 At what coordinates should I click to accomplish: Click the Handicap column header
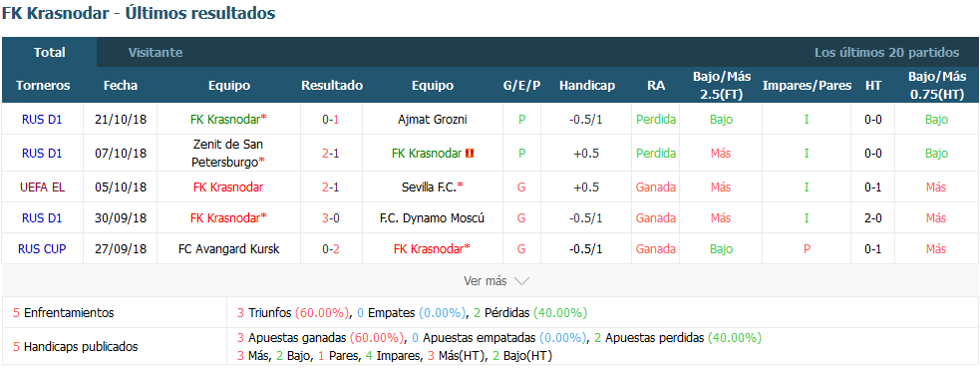587,86
